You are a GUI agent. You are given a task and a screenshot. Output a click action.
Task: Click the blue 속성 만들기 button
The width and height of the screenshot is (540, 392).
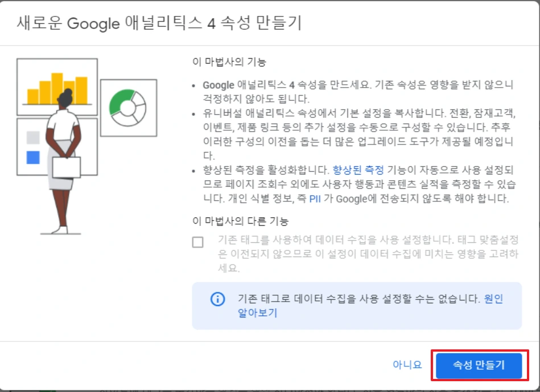coord(479,365)
